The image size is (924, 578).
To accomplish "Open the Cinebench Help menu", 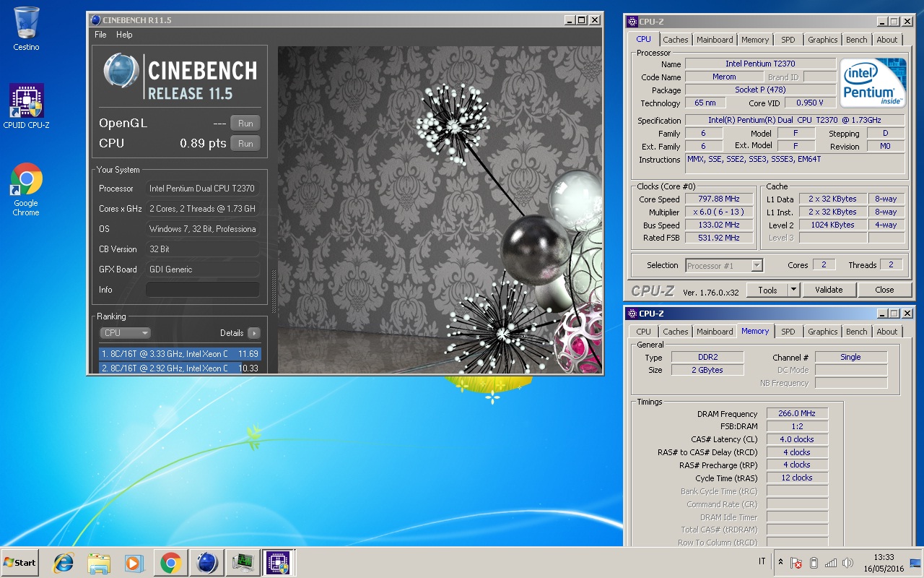I will (124, 35).
